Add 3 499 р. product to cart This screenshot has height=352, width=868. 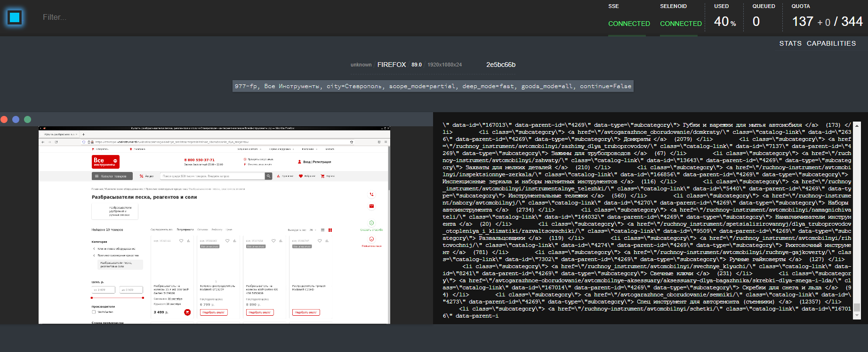pyautogui.click(x=187, y=312)
